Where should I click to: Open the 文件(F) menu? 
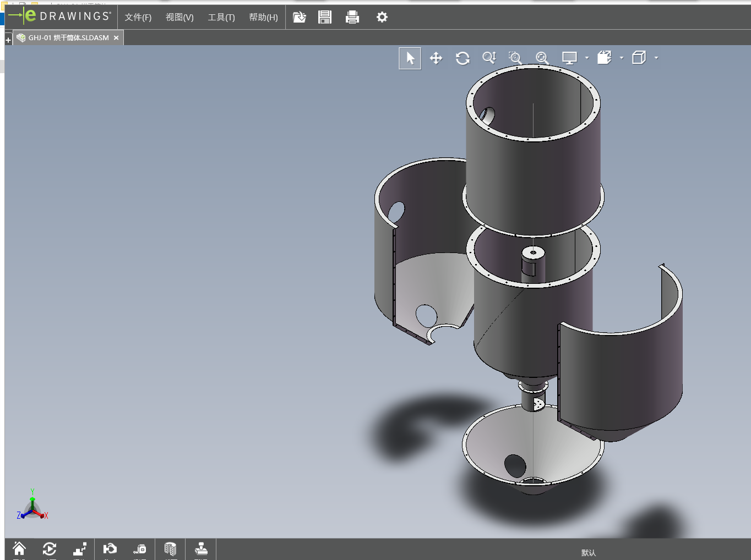pyautogui.click(x=138, y=18)
